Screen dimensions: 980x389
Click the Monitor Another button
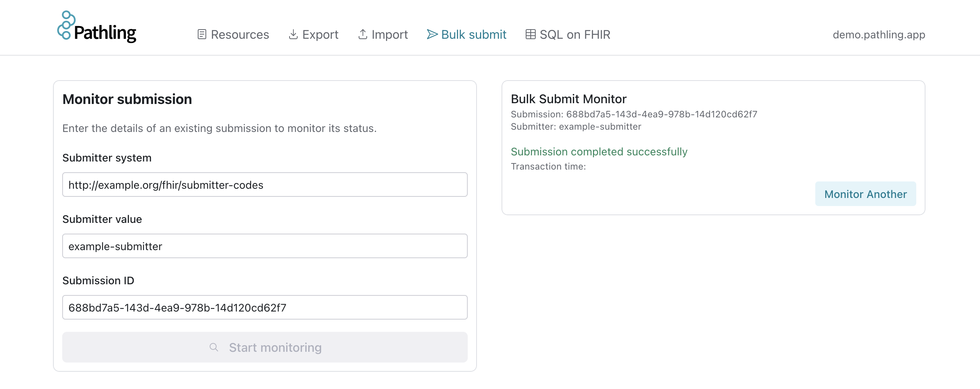(865, 194)
